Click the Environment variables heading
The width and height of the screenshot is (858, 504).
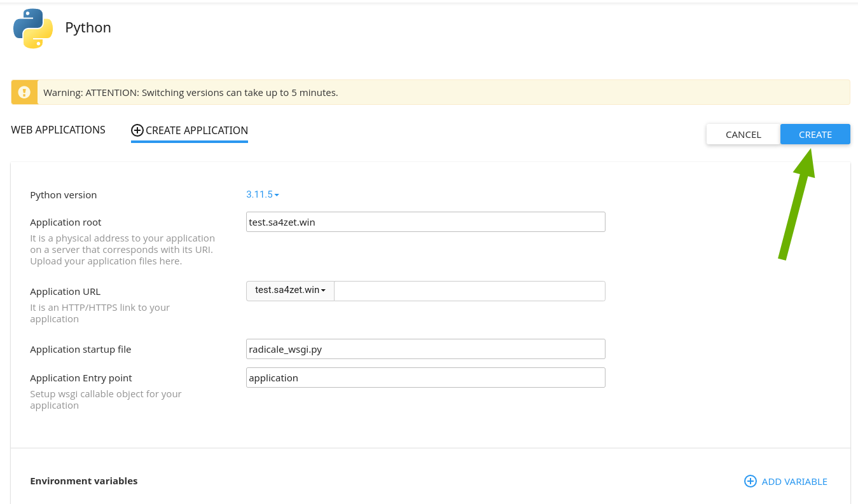click(84, 481)
